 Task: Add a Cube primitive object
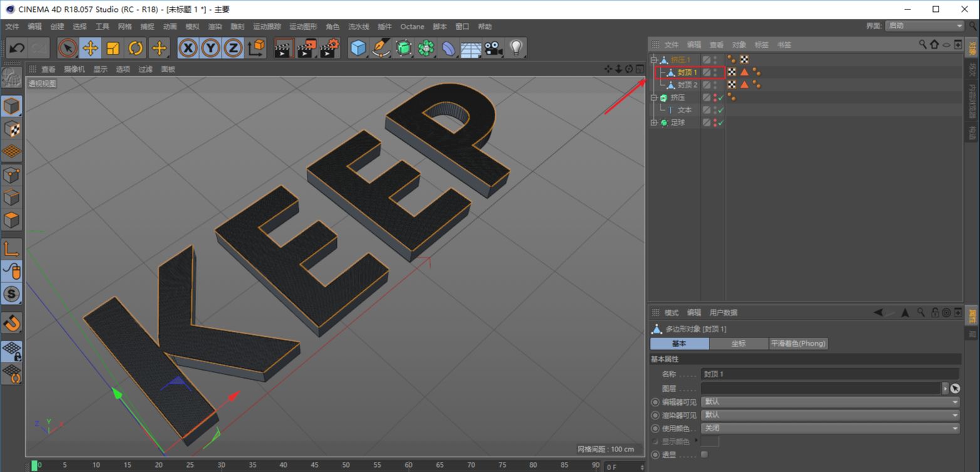[x=358, y=48]
